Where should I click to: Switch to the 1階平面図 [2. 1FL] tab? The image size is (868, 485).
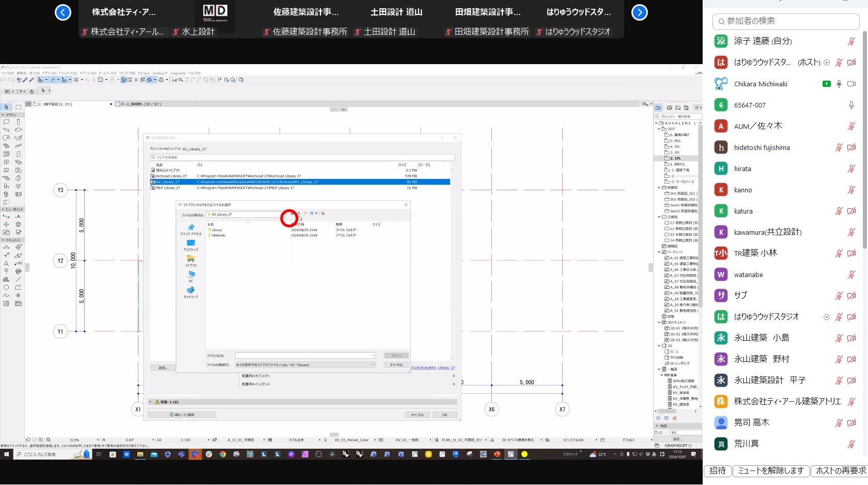[x=69, y=104]
